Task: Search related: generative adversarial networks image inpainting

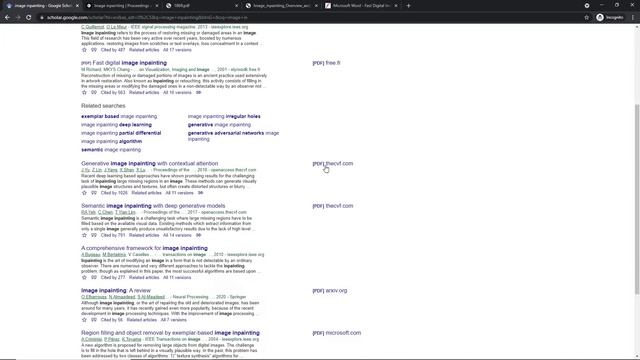Action: [x=233, y=136]
